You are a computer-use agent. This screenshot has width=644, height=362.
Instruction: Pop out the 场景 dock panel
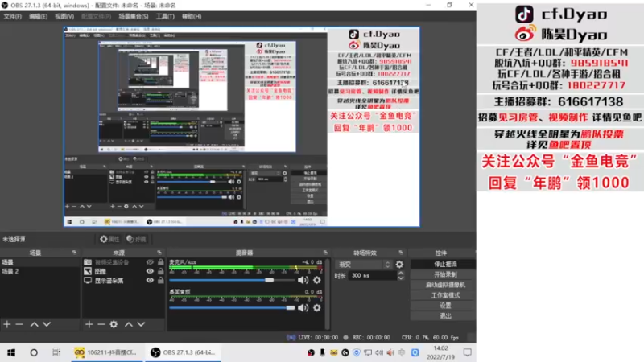tap(74, 253)
